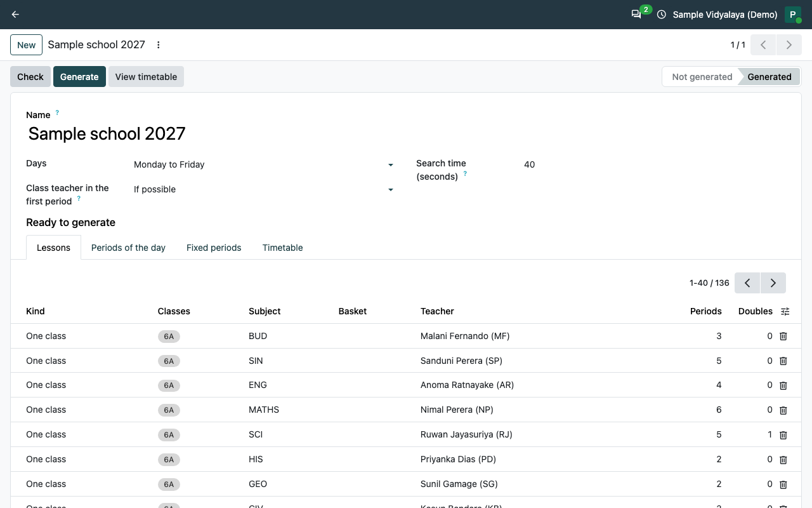Open the column settings adjust icon

tap(785, 311)
